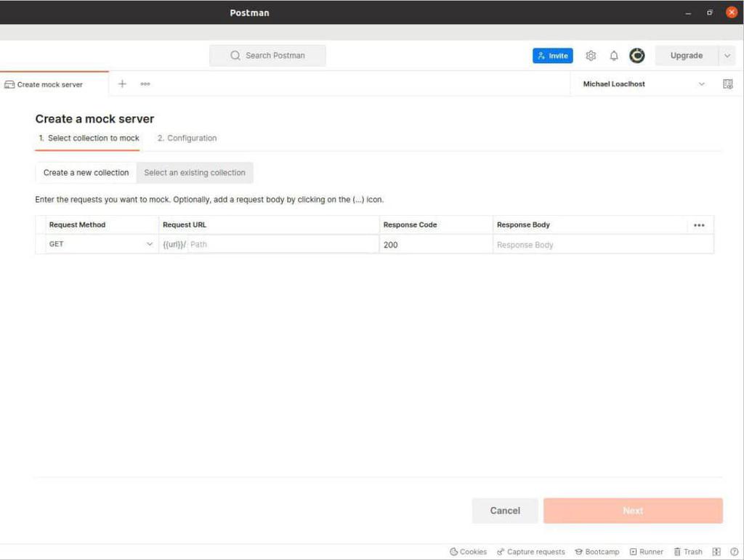Expand the Upgrade dropdown arrow
Image resolution: width=744 pixels, height=560 pixels.
point(727,56)
